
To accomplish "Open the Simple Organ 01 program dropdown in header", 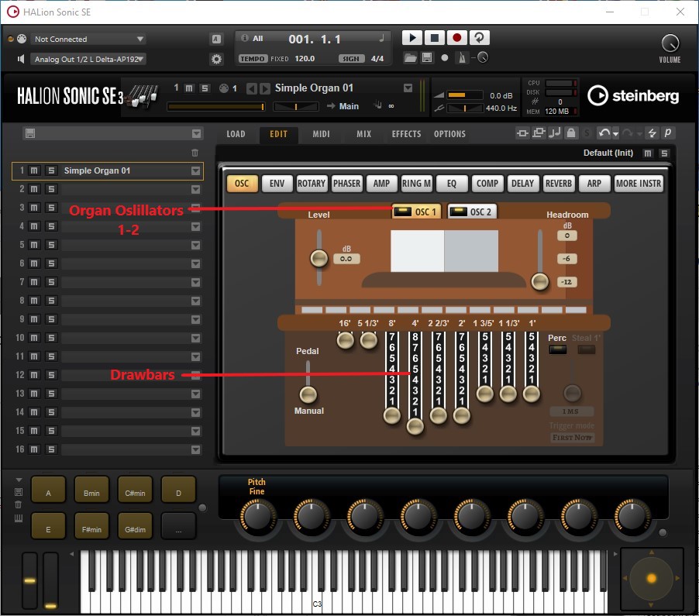I will point(408,88).
